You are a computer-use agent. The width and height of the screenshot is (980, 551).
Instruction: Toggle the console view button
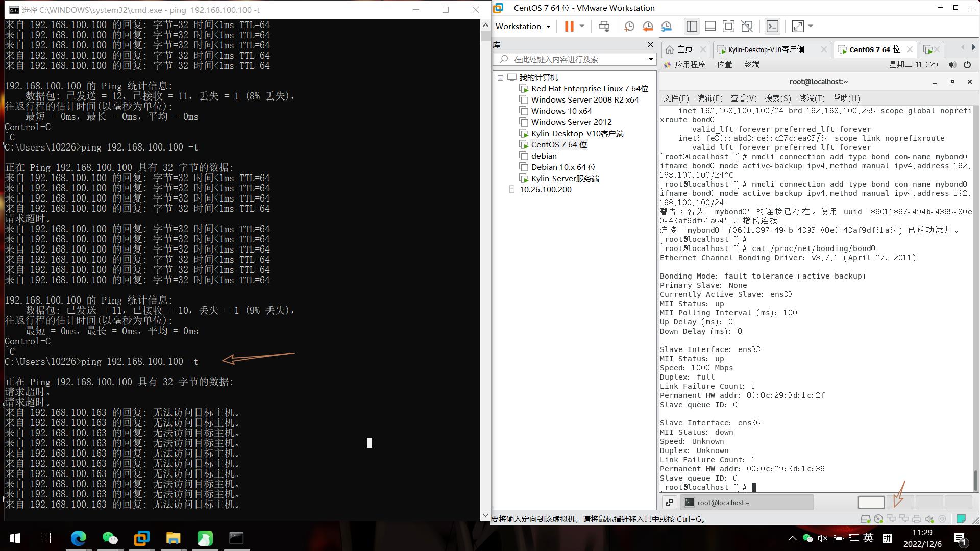pyautogui.click(x=772, y=27)
